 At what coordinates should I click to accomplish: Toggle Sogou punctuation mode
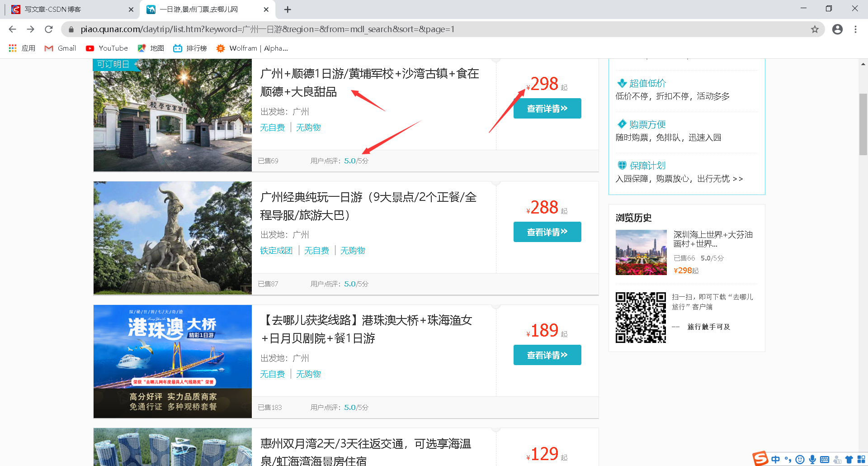(x=788, y=460)
